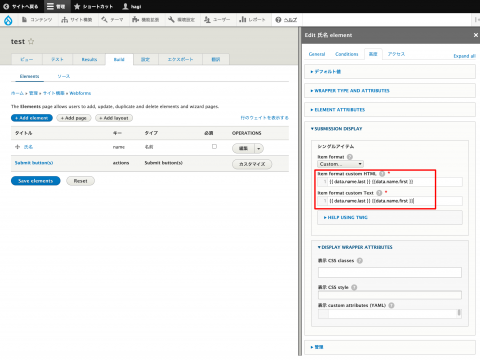480x360 pixels.
Task: Open the 氏名 element link
Action: click(x=29, y=147)
